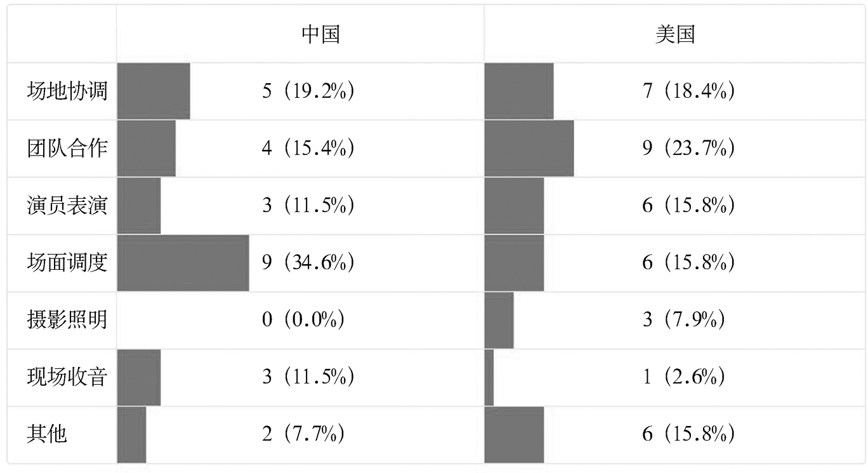The height and width of the screenshot is (473, 868).
Task: Click the 9 (23.7%) USA bar
Action: click(x=529, y=149)
